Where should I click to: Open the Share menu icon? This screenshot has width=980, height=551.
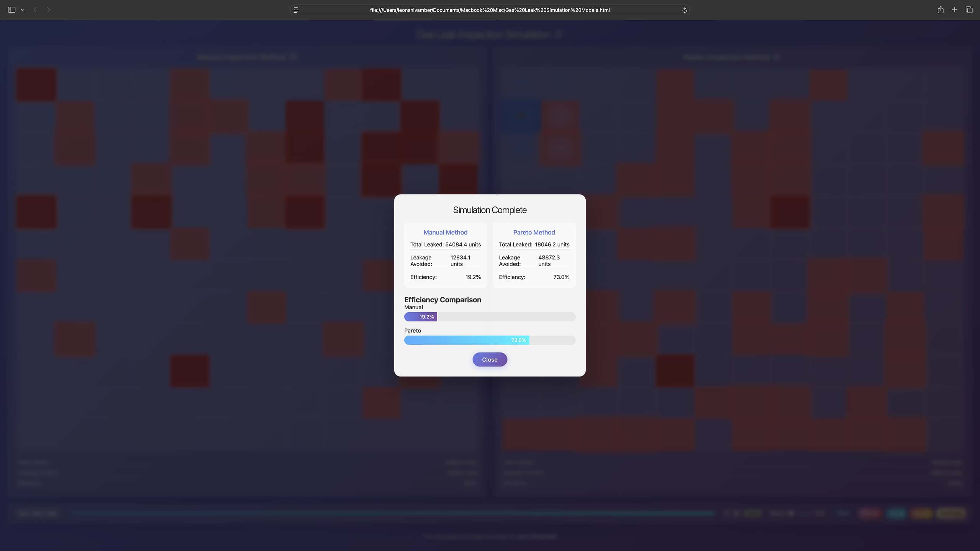click(941, 10)
